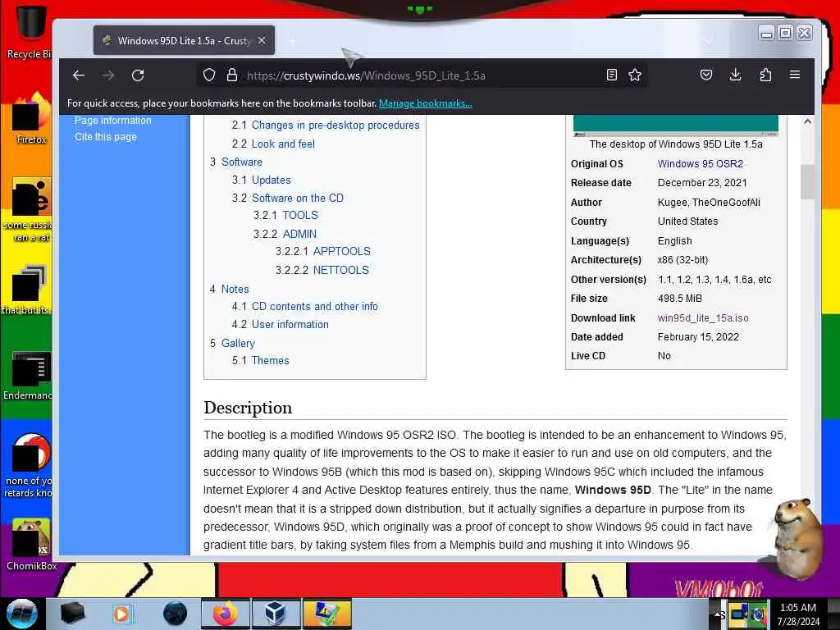Switch to Firefox in the taskbar

click(x=225, y=614)
